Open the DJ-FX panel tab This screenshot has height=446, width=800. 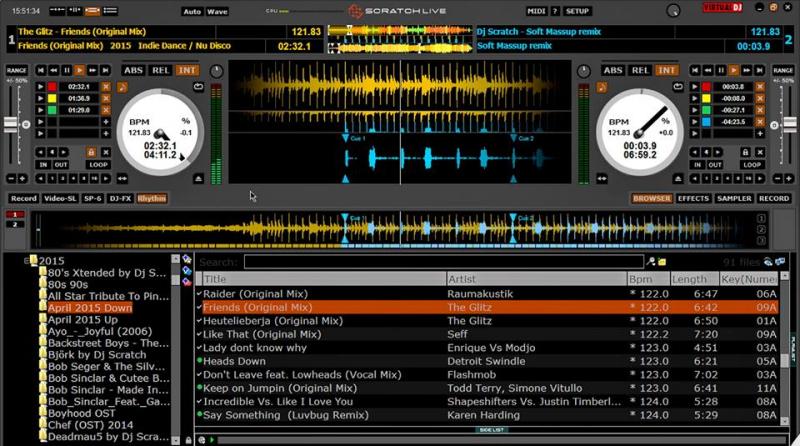pyautogui.click(x=121, y=199)
